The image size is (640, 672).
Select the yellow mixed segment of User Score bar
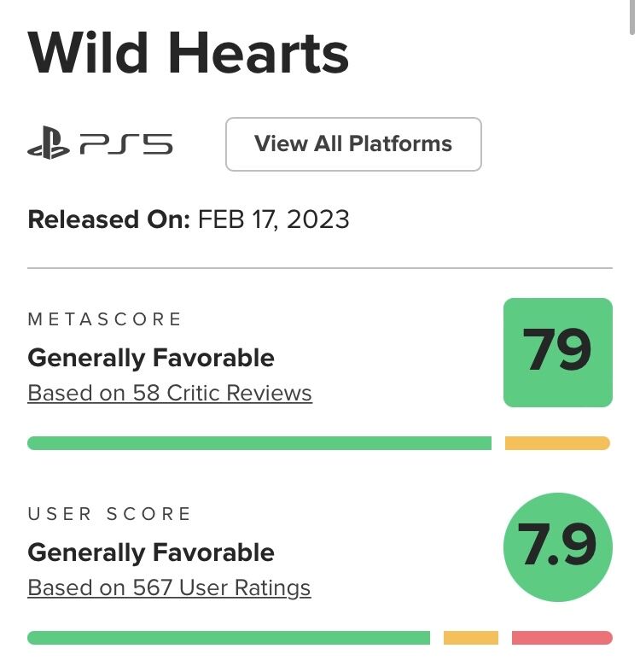(470, 638)
